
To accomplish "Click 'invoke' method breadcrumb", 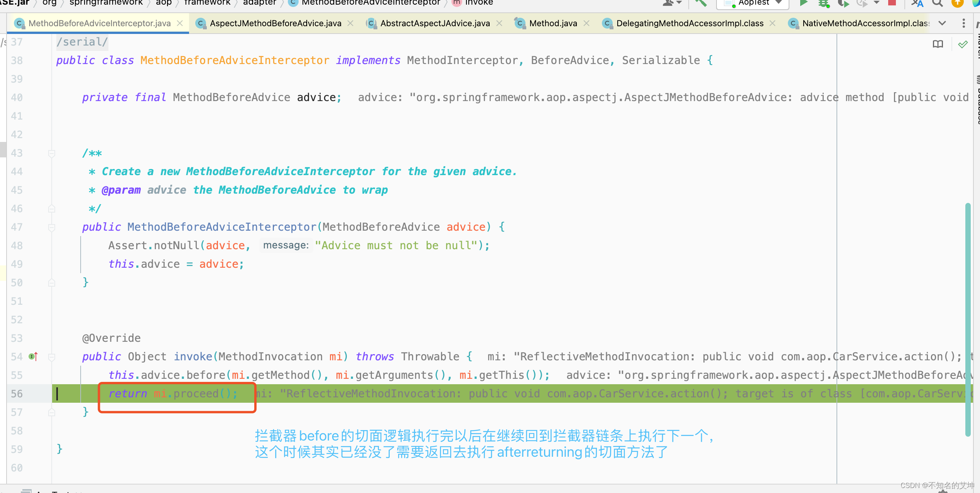I will click(x=473, y=3).
